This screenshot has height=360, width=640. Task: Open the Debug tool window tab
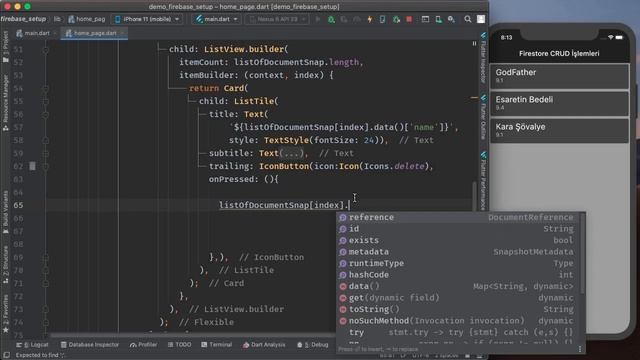pos(313,345)
